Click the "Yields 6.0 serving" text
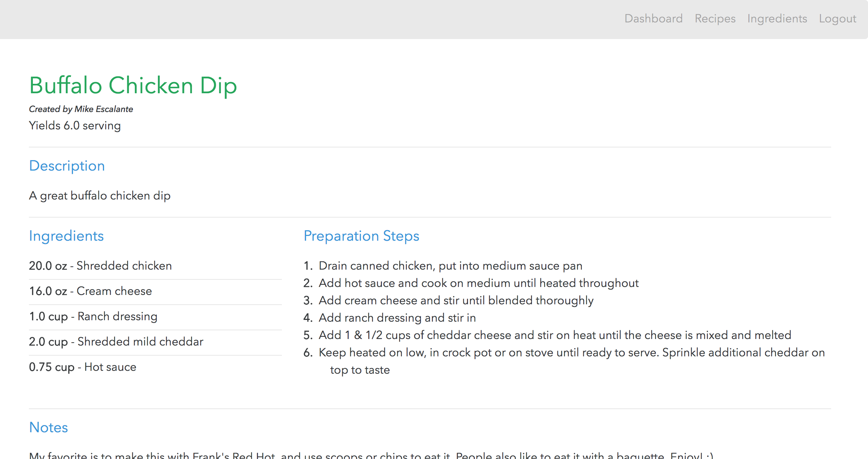This screenshot has height=459, width=868. [75, 126]
